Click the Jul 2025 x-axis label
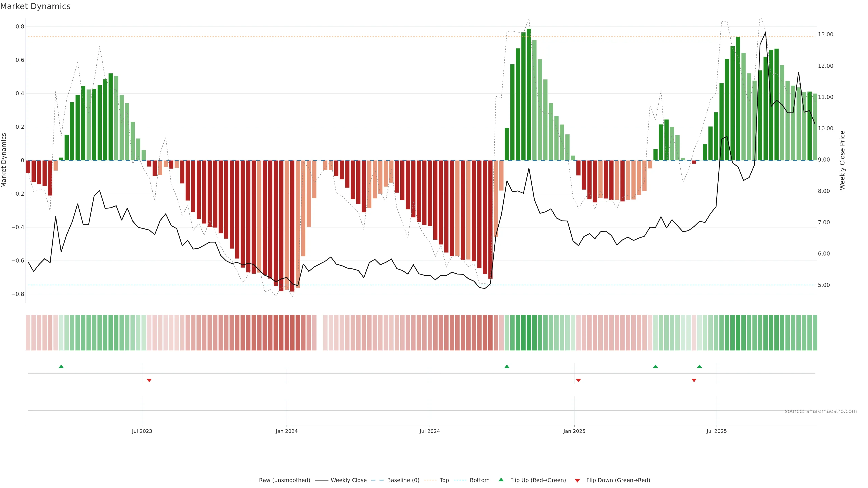Screen dimensions: 868x488 [x=716, y=431]
